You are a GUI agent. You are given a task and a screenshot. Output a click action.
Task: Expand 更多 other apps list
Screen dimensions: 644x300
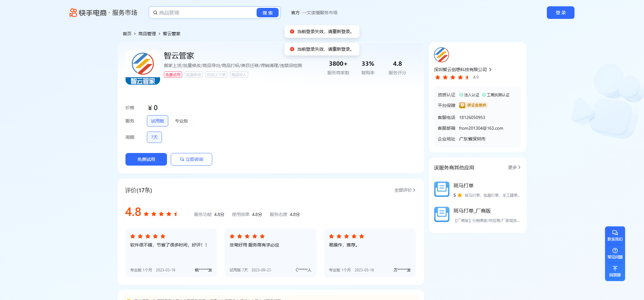[x=514, y=167]
